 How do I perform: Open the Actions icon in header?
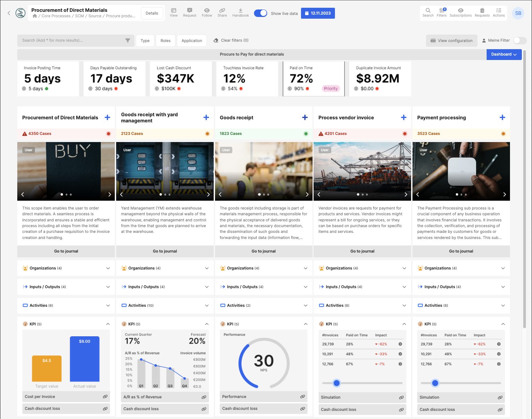point(498,11)
